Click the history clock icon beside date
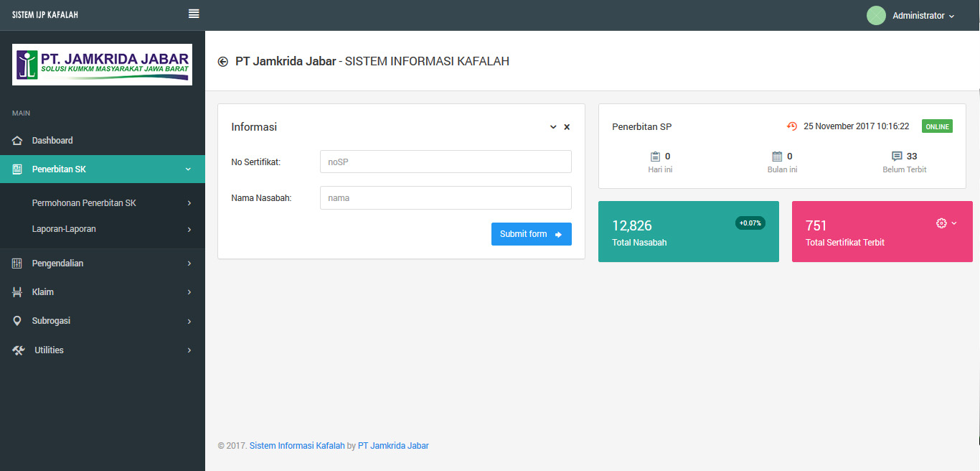 click(792, 126)
